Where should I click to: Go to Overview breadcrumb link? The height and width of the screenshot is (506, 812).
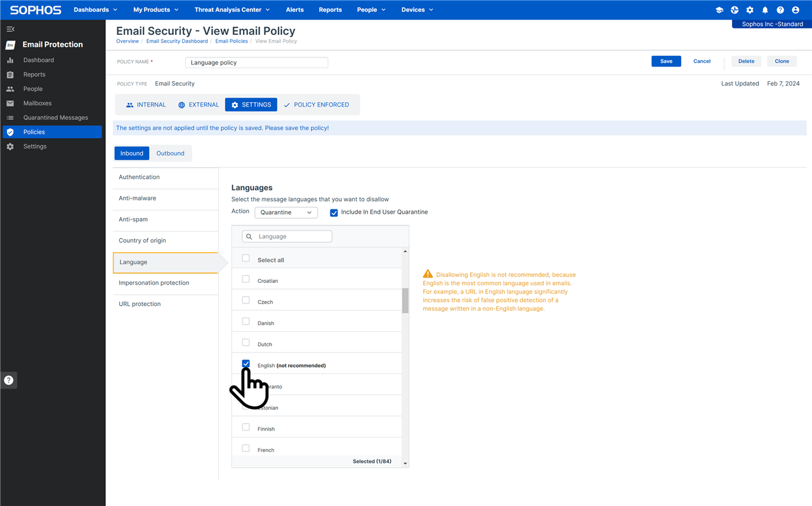[x=128, y=41]
